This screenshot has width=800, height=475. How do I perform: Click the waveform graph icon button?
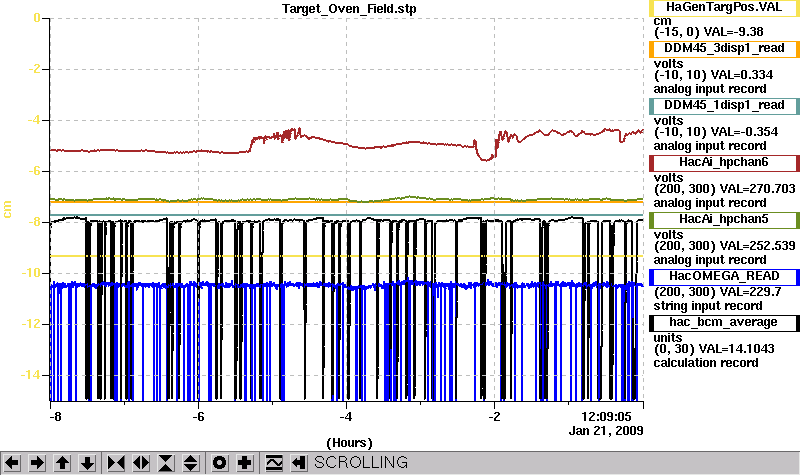coord(274,463)
